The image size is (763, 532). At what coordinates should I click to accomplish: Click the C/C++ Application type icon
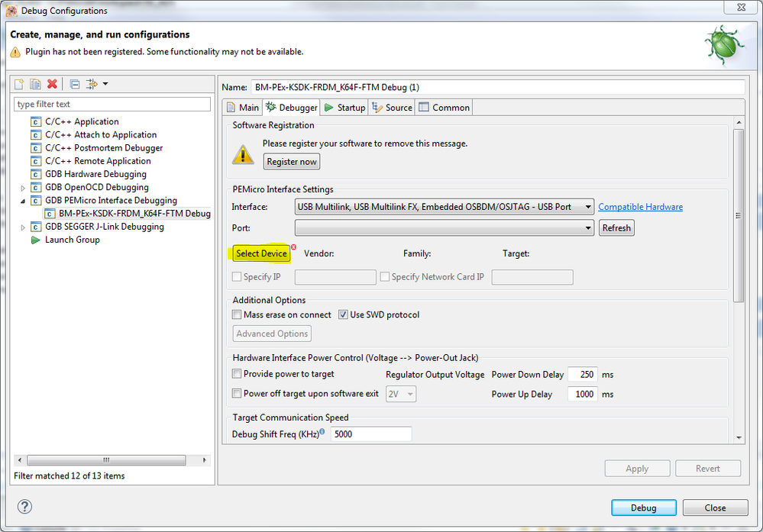point(36,121)
